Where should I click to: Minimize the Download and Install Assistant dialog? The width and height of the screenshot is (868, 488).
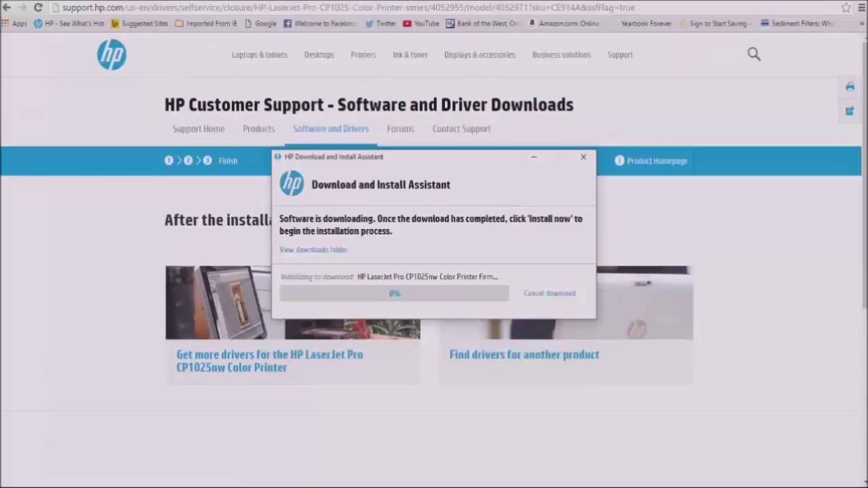point(534,157)
